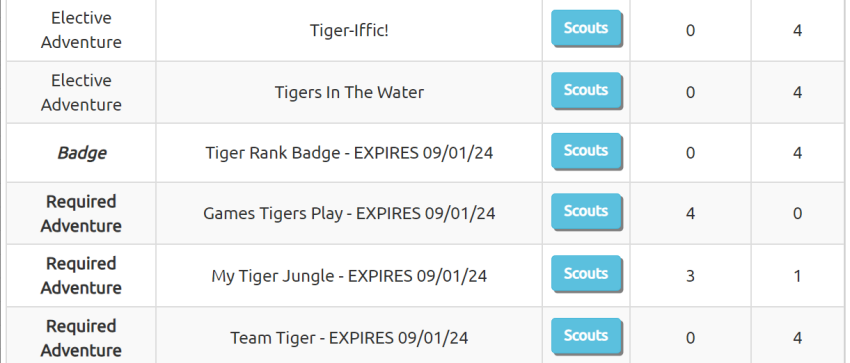Click the count 3 in My Tiger Jungle row

(x=690, y=276)
